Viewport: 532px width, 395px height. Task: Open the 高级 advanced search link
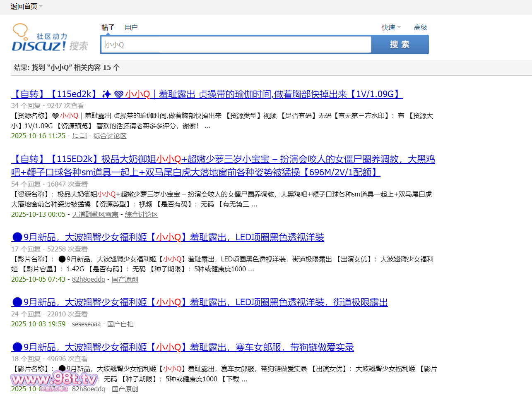(420, 28)
